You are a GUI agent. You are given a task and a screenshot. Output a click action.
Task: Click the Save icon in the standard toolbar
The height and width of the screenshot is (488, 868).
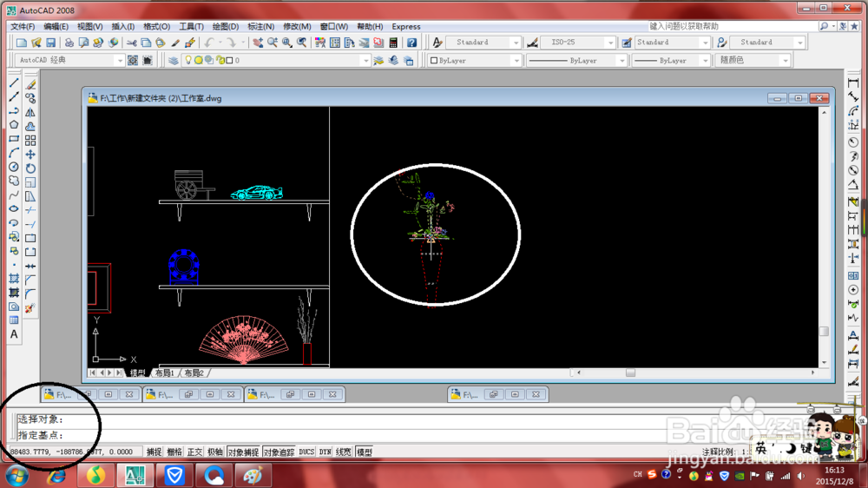(51, 43)
